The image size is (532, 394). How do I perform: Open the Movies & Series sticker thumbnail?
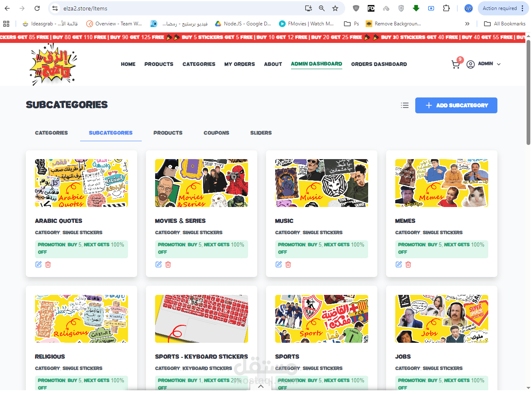(201, 183)
